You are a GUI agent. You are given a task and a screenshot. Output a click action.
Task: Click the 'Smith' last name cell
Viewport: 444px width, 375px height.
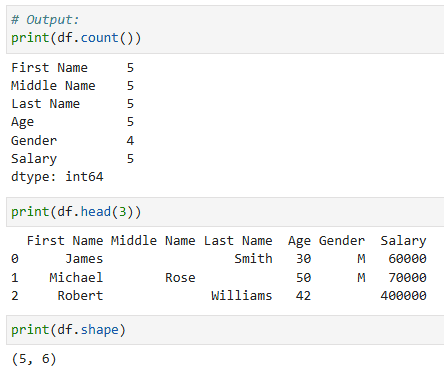pos(253,259)
